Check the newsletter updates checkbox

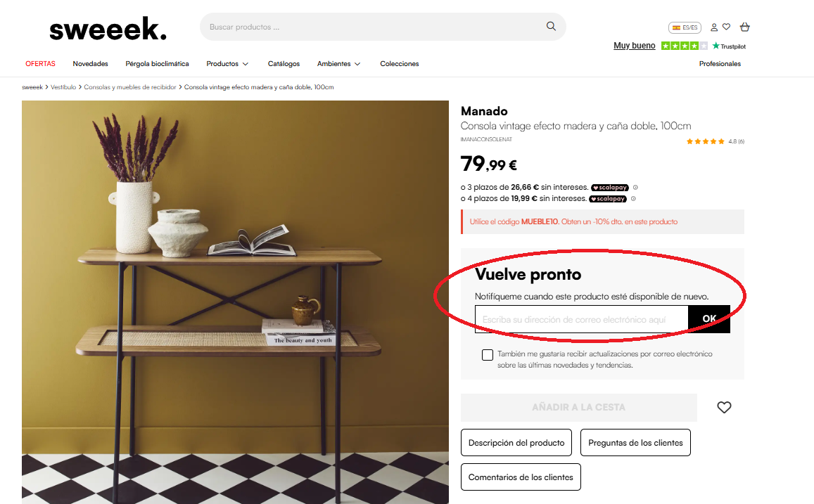pyautogui.click(x=488, y=355)
